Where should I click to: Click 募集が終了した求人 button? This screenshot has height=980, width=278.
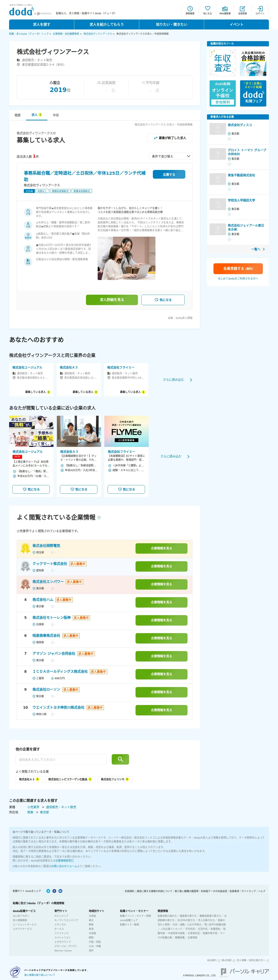click(170, 138)
